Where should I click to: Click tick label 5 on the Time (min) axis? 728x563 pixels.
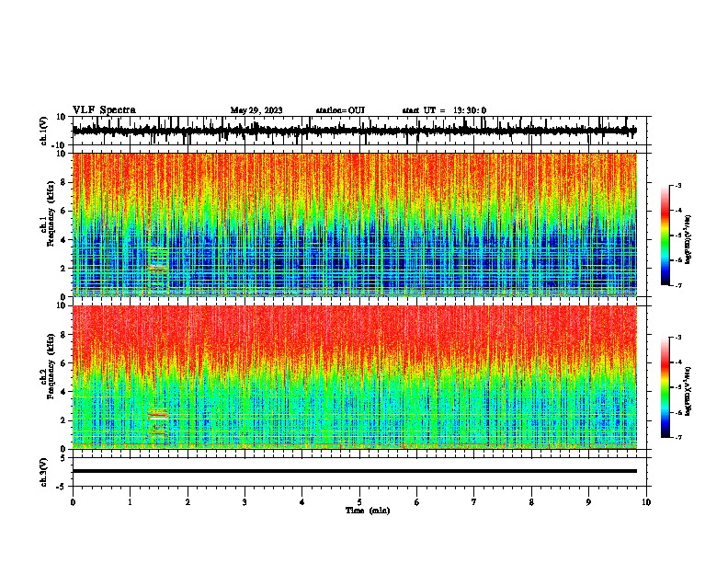359,502
